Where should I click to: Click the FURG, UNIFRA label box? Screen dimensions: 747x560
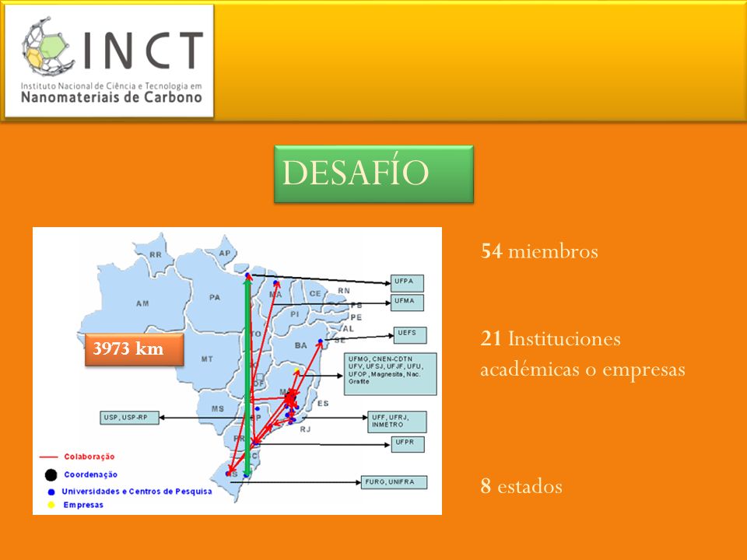click(394, 482)
